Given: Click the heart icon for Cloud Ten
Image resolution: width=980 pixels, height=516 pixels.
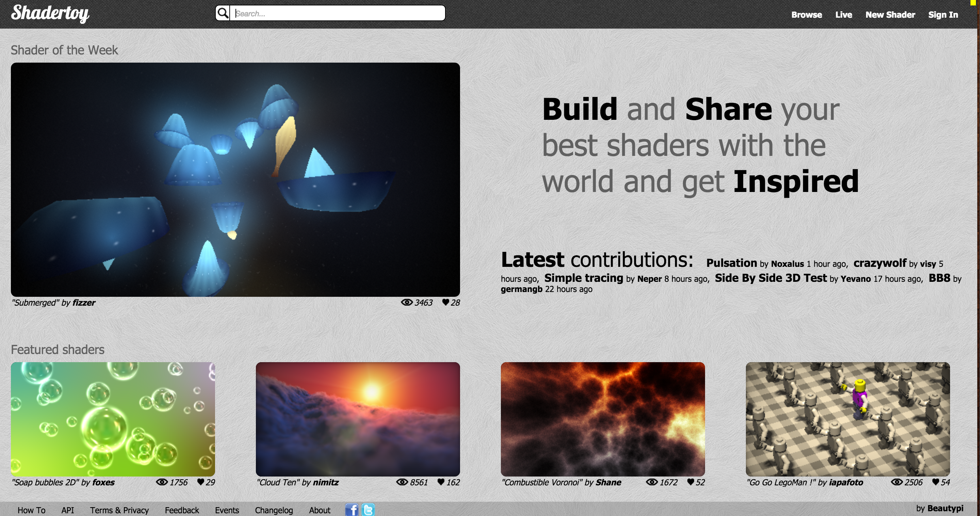Looking at the screenshot, I should point(441,482).
